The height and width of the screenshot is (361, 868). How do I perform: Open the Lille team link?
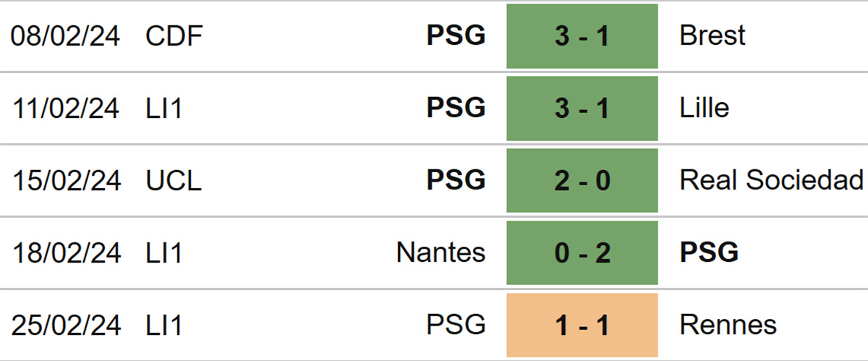(705, 108)
